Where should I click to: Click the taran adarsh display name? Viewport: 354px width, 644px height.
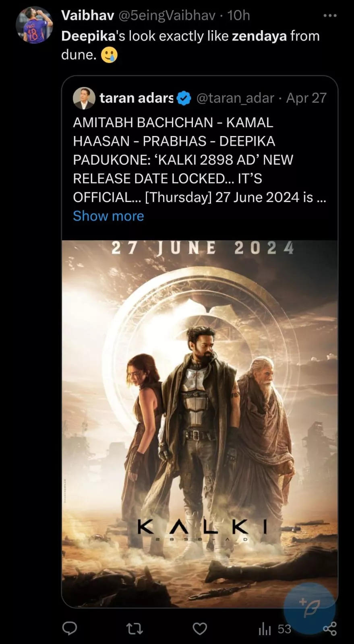click(x=137, y=98)
